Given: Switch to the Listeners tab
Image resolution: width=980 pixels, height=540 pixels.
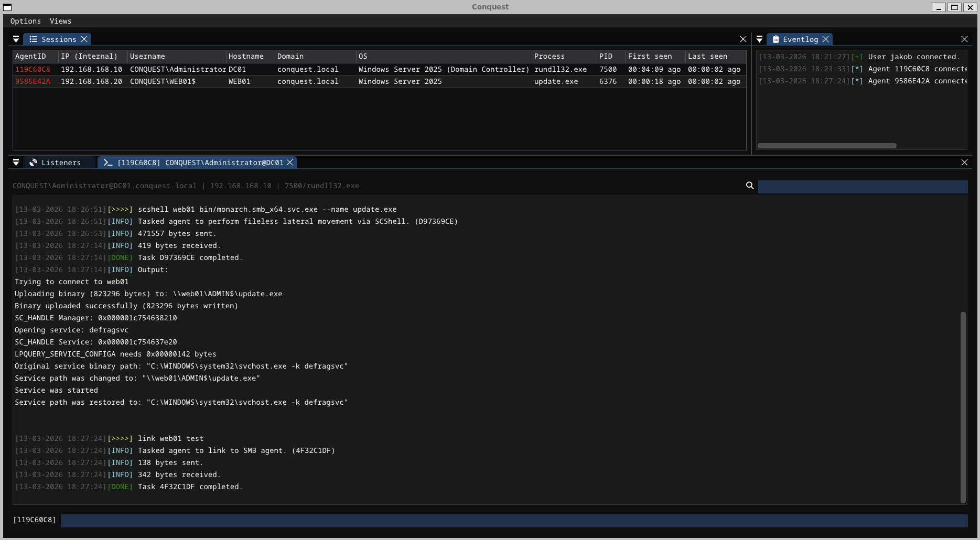Looking at the screenshot, I should tap(61, 163).
